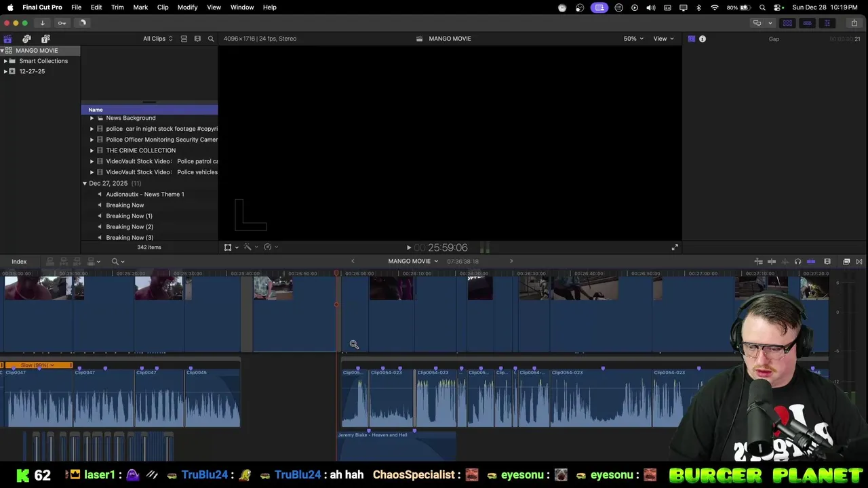Viewport: 868px width, 488px height.
Task: Toggle the Timeline panel visibility button
Action: [x=807, y=23]
